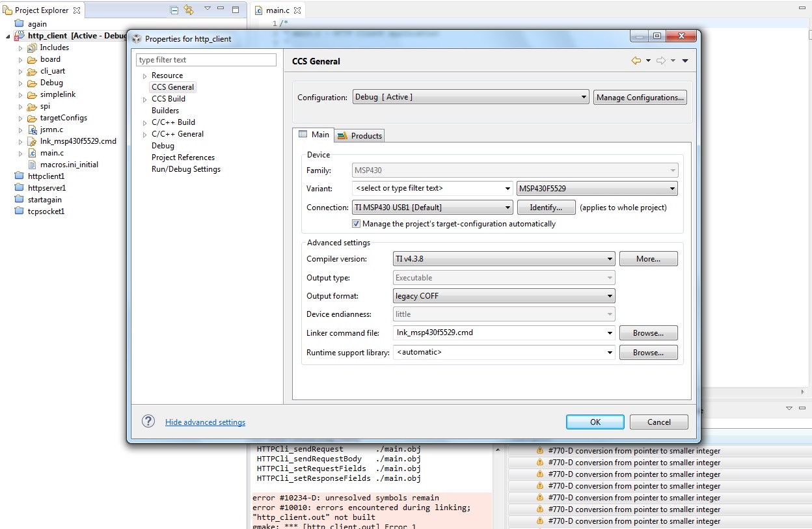
Task: Expand the board folder
Action: tap(20, 60)
